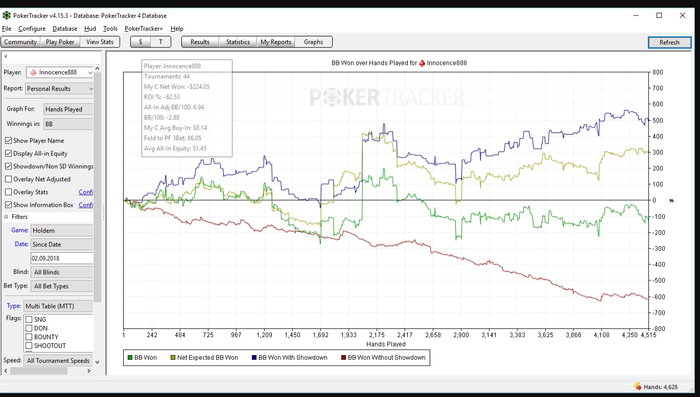Enable Overlay Net Adjusted option

8,179
